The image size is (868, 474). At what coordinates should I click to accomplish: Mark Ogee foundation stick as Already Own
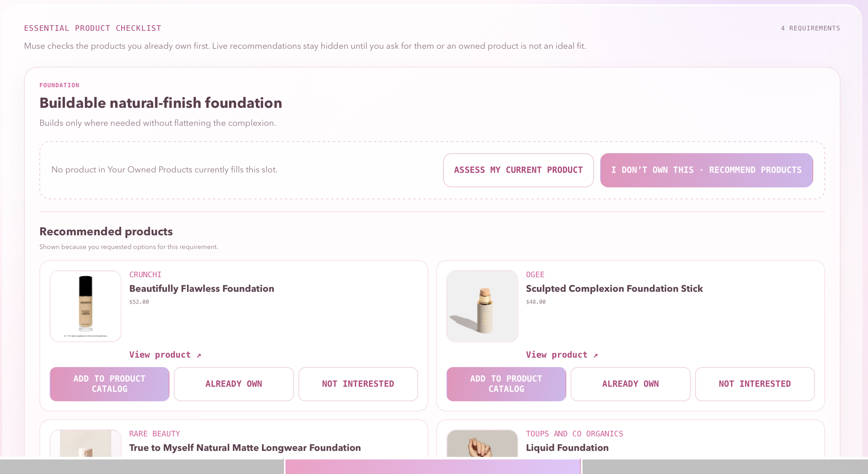(630, 384)
